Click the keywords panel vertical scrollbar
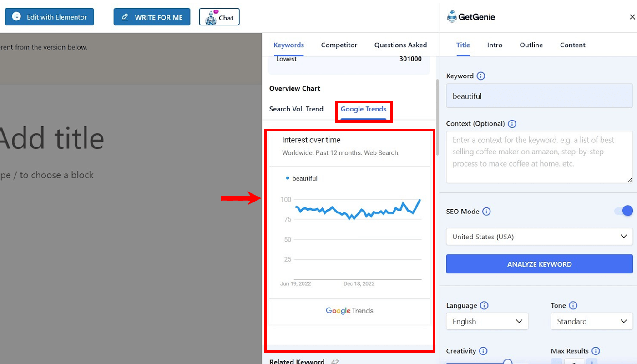This screenshot has height=364, width=637. 437,117
